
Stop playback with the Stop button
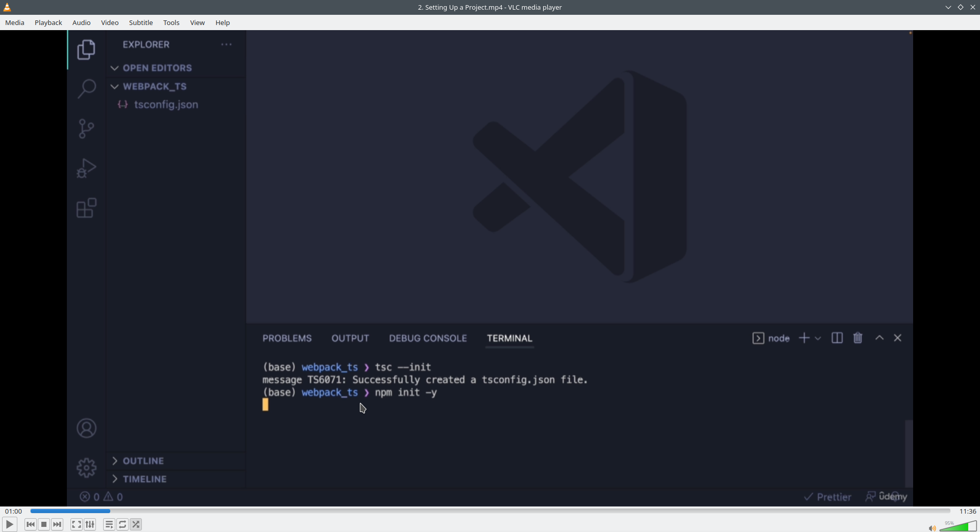click(x=44, y=524)
